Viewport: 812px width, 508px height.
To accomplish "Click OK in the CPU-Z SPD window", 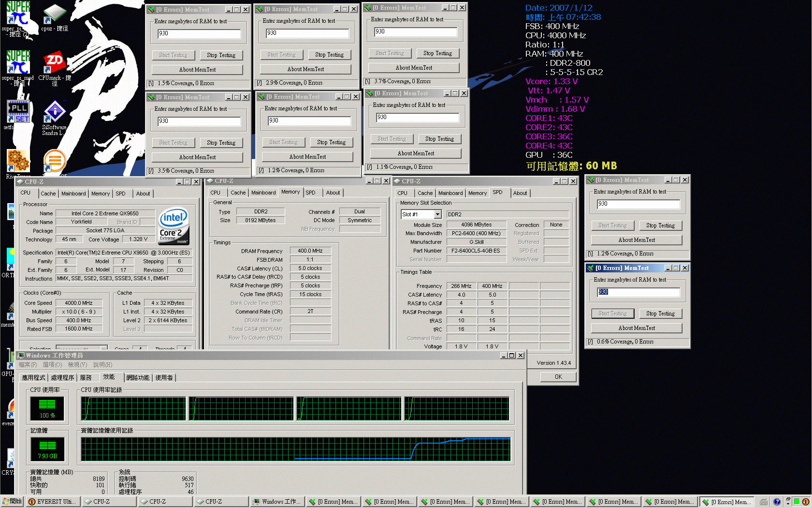I will (x=558, y=377).
